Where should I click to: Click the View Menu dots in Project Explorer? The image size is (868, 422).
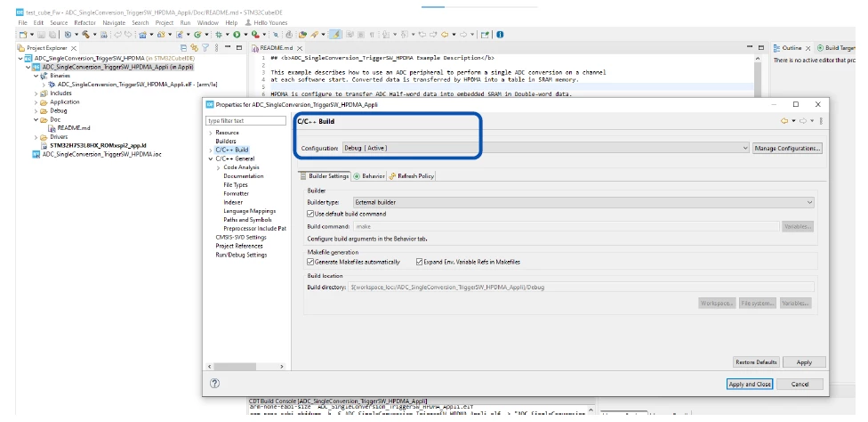click(x=216, y=48)
